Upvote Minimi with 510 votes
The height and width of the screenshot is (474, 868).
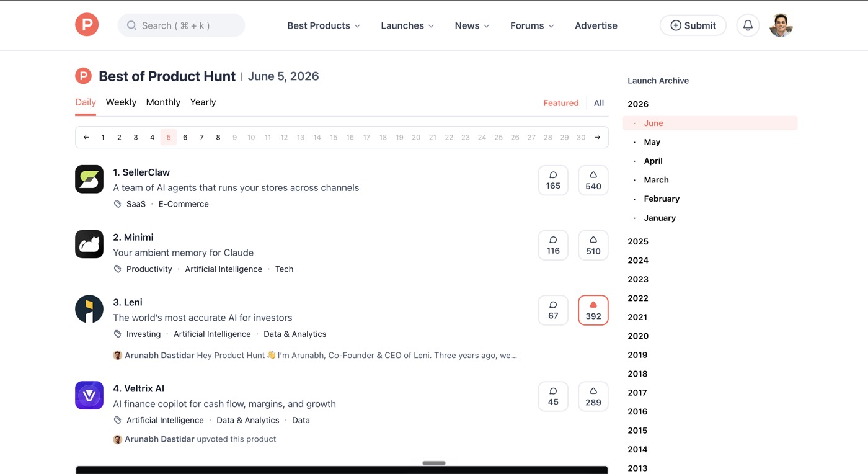pyautogui.click(x=593, y=245)
